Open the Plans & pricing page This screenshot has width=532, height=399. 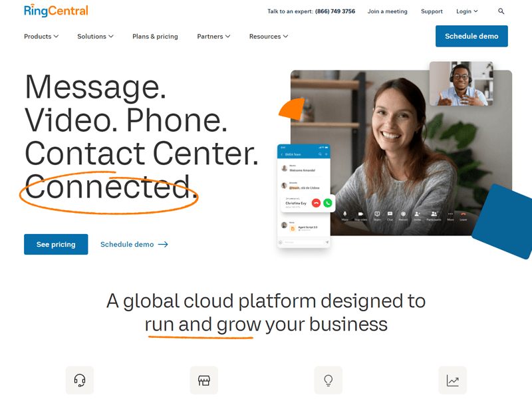point(155,37)
